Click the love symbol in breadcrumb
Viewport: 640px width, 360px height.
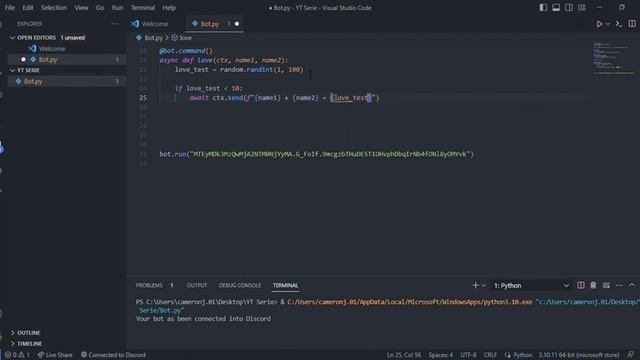coord(182,38)
